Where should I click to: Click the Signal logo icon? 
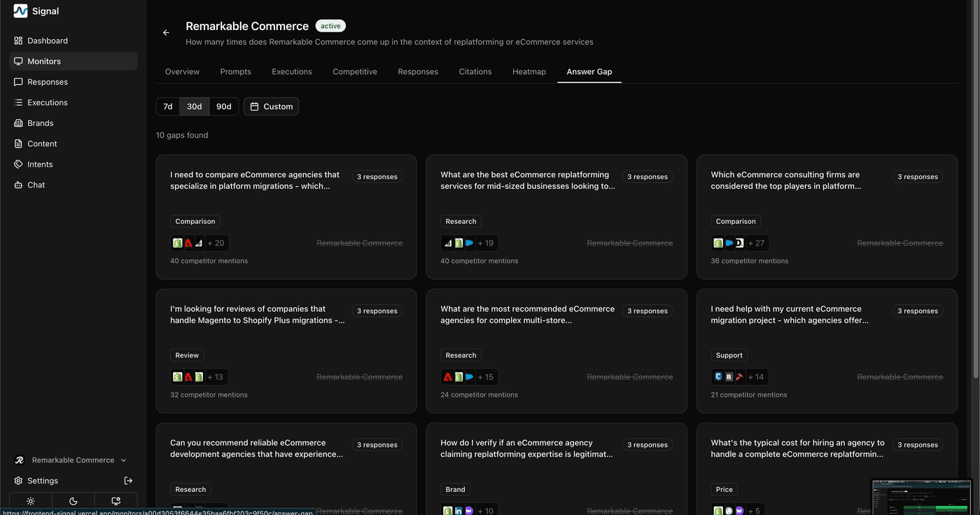(20, 10)
